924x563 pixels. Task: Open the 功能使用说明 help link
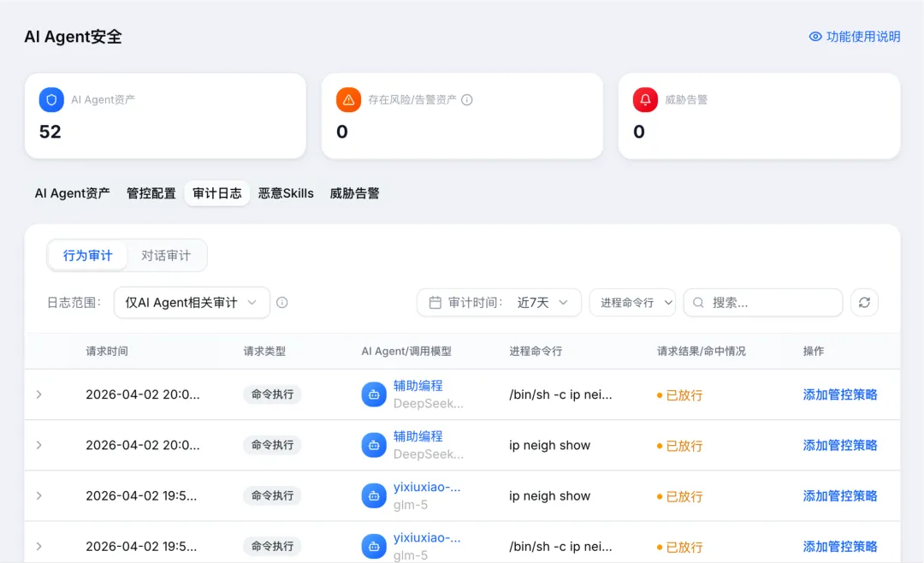tap(862, 38)
